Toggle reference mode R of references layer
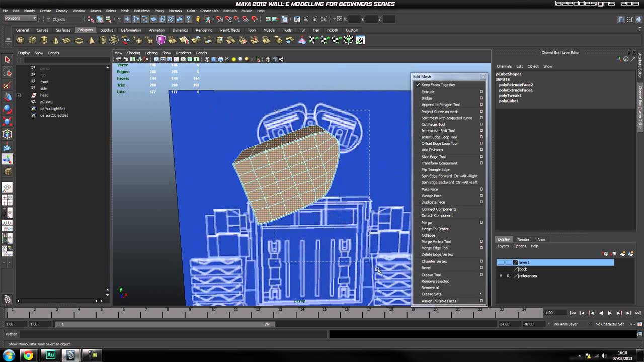Image resolution: width=644 pixels, height=362 pixels. pos(508,276)
